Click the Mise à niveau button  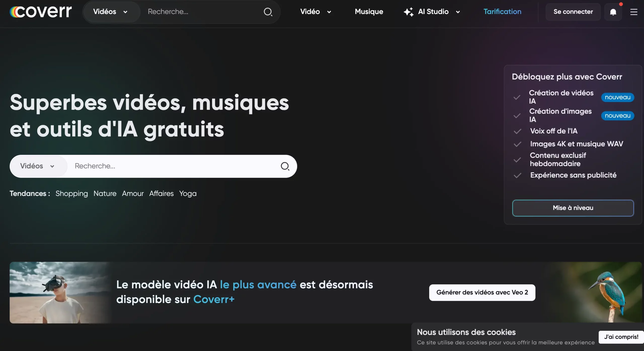tap(573, 208)
